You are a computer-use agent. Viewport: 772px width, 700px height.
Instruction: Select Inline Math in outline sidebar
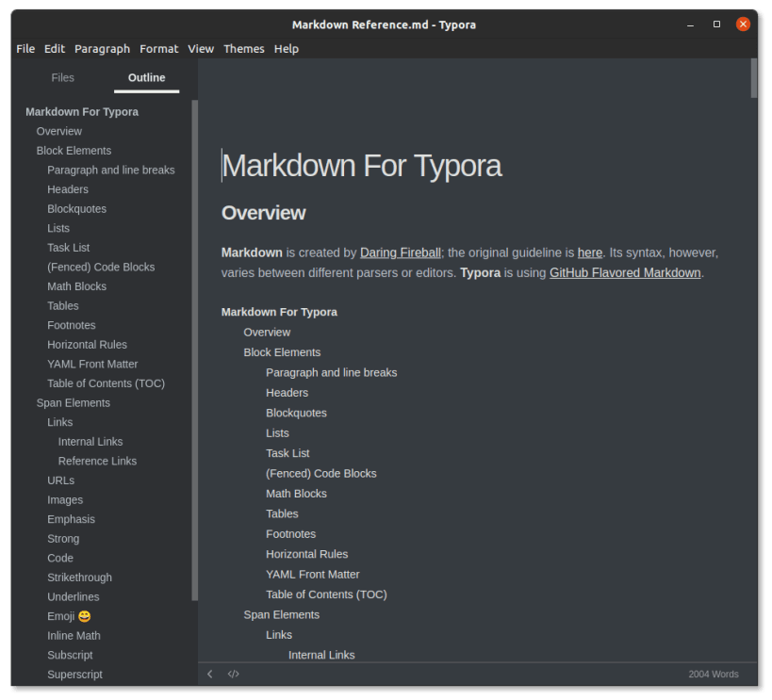74,636
